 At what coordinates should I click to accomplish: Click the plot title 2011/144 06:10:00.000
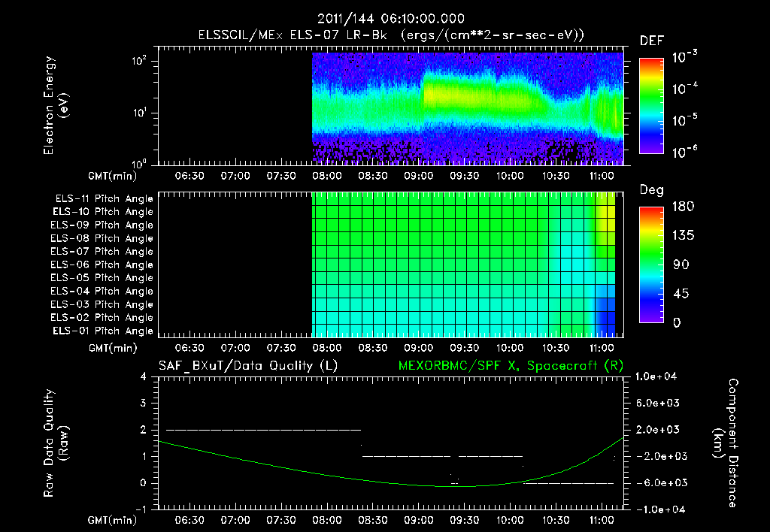(x=390, y=19)
